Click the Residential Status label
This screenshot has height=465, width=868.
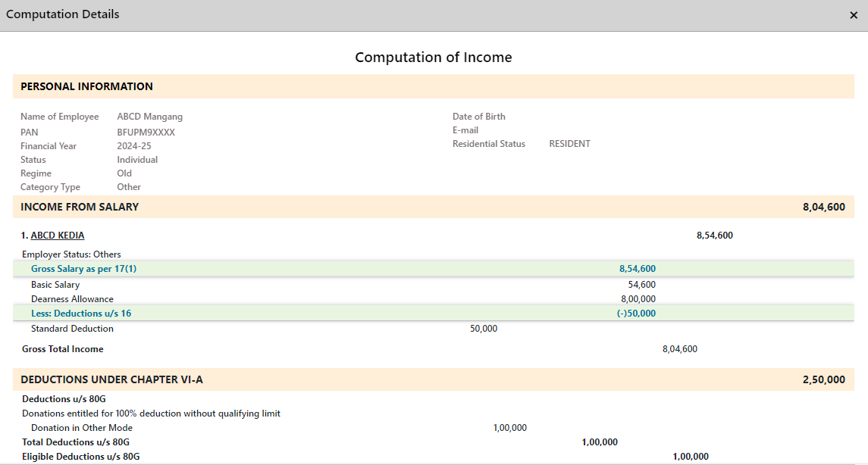[x=489, y=144]
